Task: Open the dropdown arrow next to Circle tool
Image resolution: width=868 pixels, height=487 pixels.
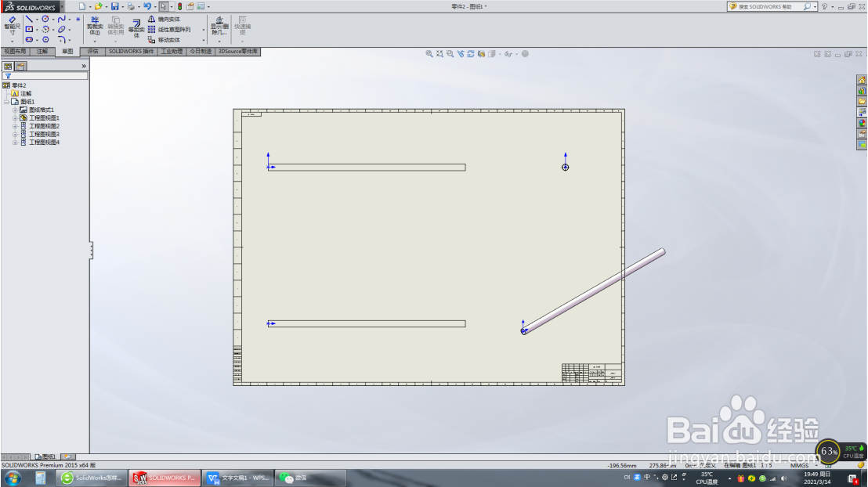Action: click(53, 20)
